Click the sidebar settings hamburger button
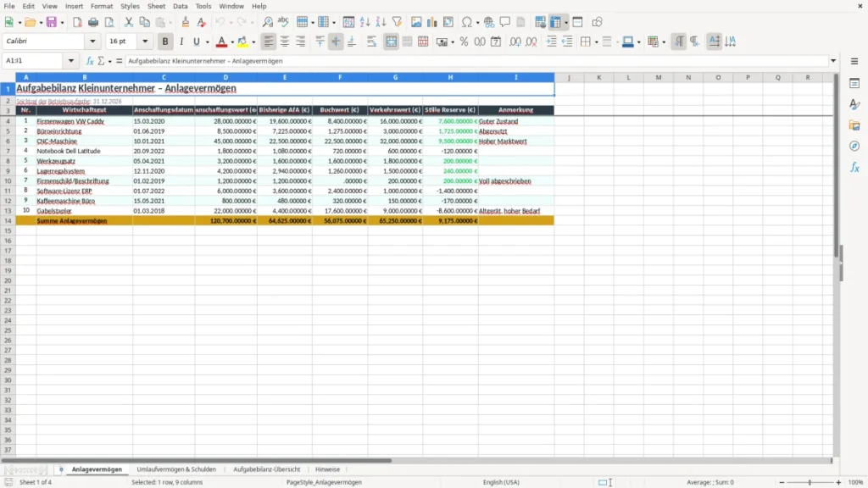 tap(854, 61)
